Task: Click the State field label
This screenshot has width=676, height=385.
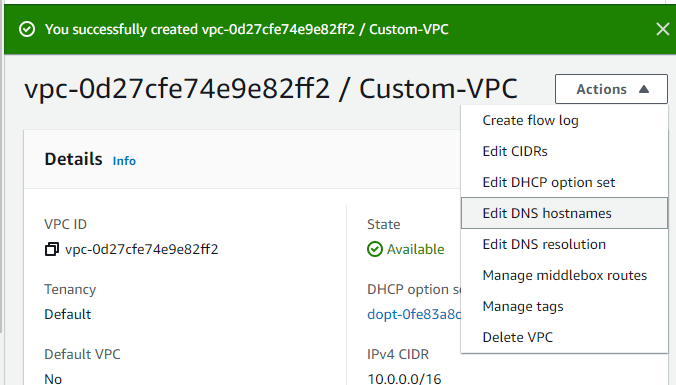Action: coord(384,224)
